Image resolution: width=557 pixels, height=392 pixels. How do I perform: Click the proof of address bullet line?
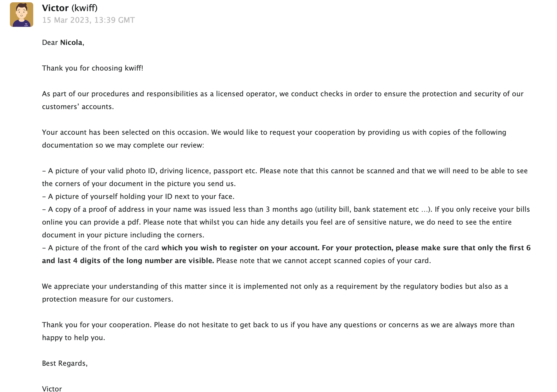[286, 209]
